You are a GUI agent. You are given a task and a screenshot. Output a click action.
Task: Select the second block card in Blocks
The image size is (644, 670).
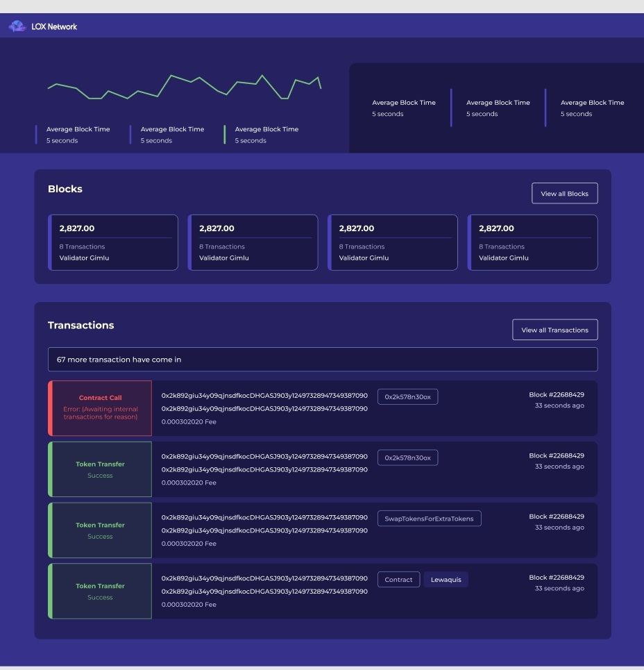tap(253, 242)
